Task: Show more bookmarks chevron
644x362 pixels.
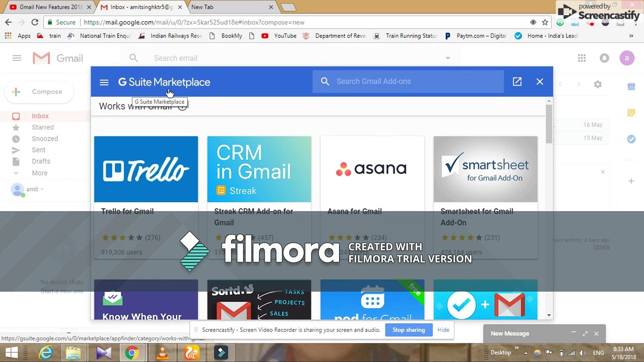Action: click(631, 36)
